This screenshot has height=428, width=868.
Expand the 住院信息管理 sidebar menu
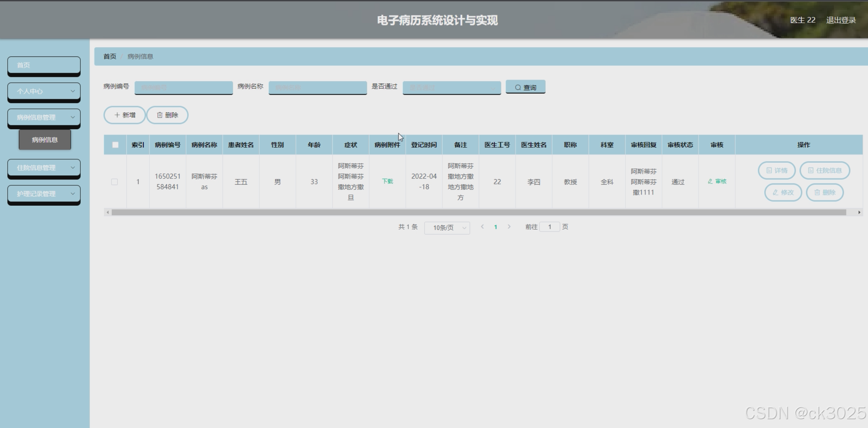point(44,168)
